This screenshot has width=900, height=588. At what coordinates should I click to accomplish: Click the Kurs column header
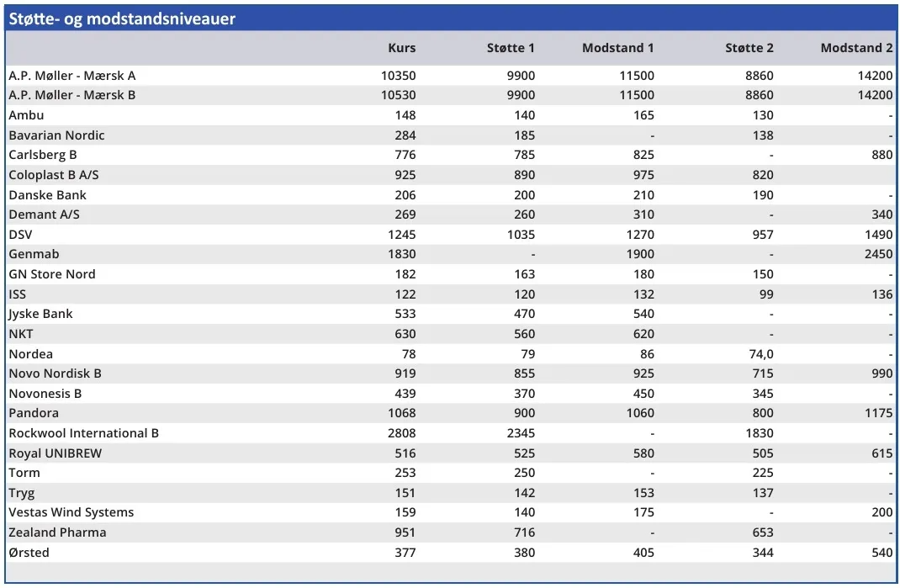[x=401, y=48]
